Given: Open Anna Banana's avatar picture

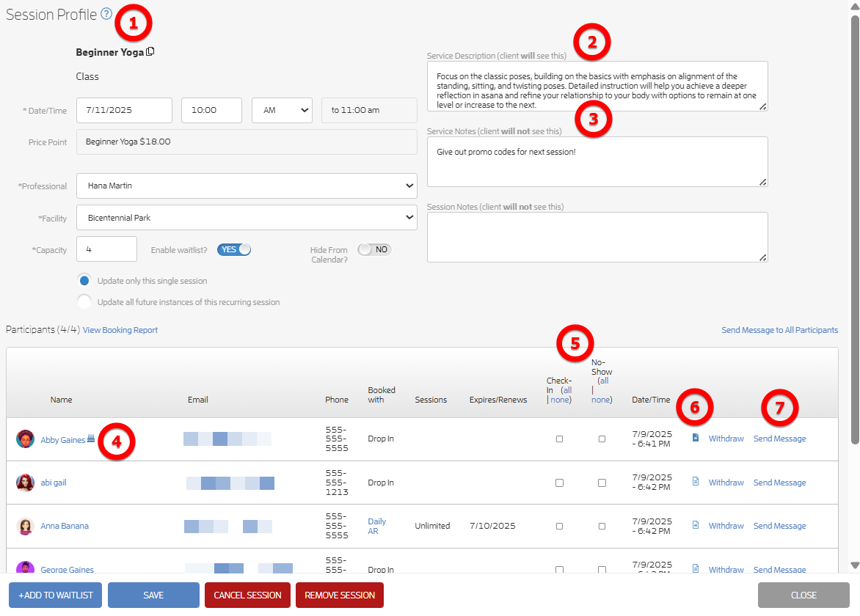Looking at the screenshot, I should point(25,526).
